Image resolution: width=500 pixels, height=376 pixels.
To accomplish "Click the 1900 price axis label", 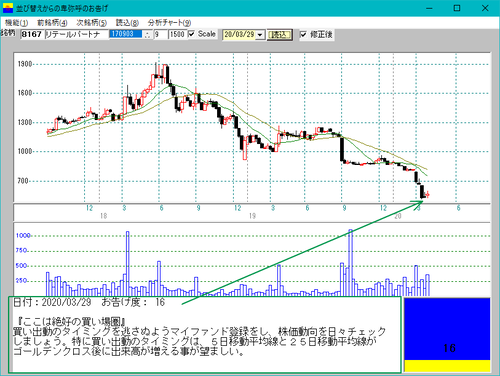I will pos(25,64).
